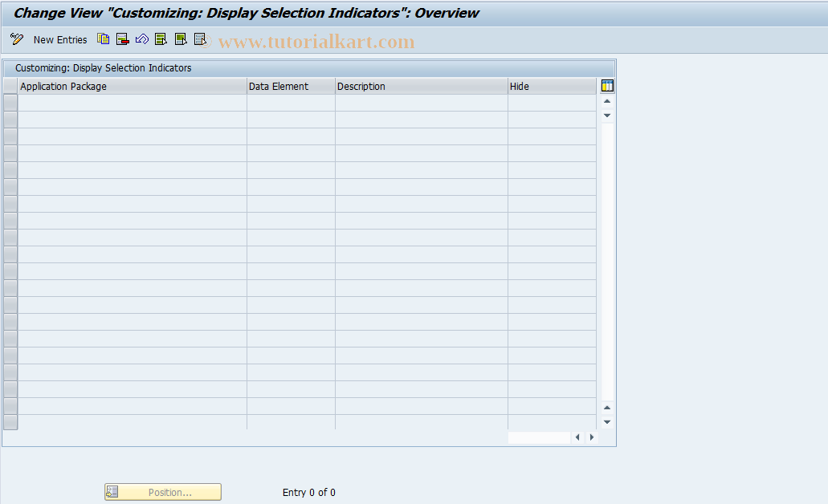Click Application Package column header

click(x=132, y=86)
